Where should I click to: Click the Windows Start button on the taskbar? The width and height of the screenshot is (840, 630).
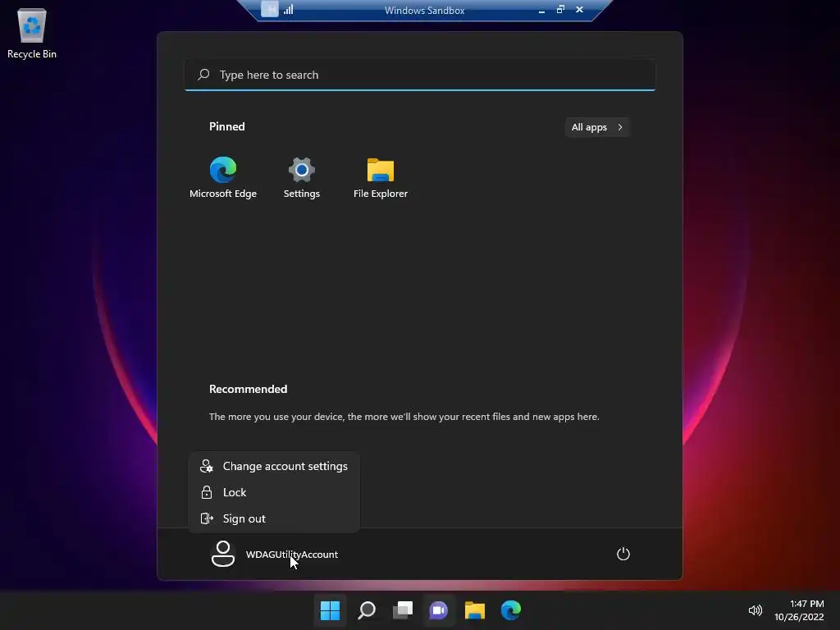point(330,610)
